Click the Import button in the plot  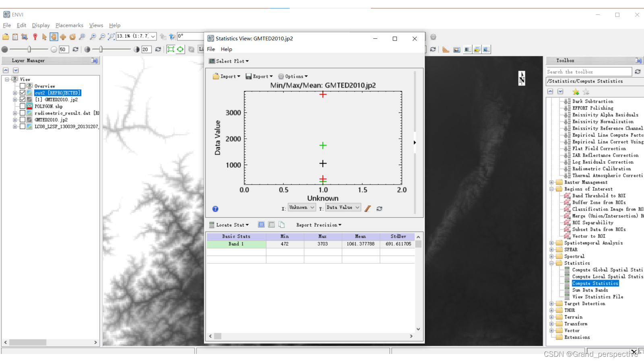point(226,76)
